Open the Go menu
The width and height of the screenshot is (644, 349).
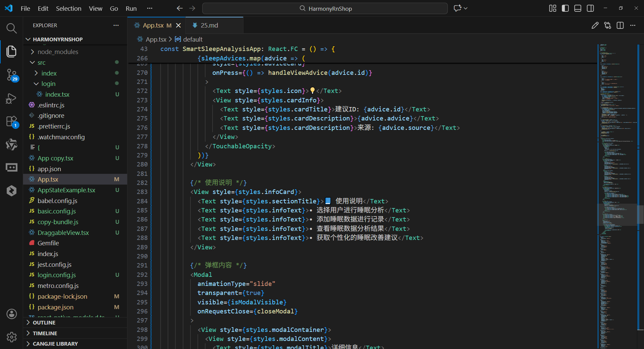(114, 8)
